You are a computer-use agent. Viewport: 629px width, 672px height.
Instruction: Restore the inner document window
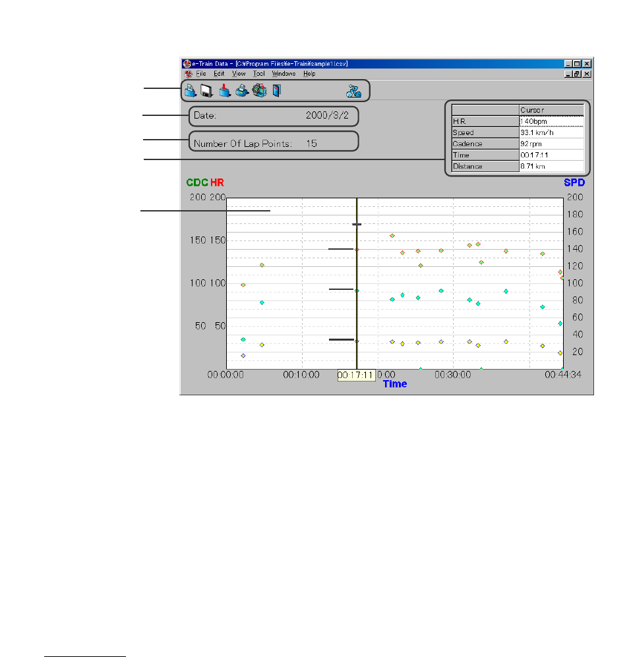click(577, 74)
